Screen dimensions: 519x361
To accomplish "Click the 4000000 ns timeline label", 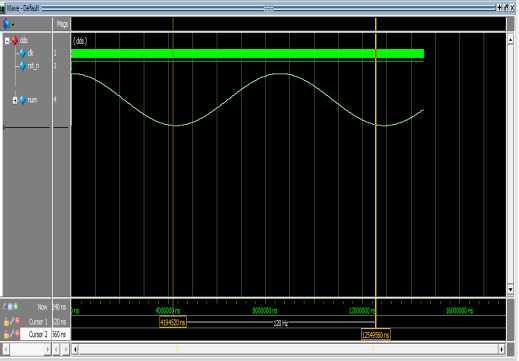I will [x=168, y=311].
